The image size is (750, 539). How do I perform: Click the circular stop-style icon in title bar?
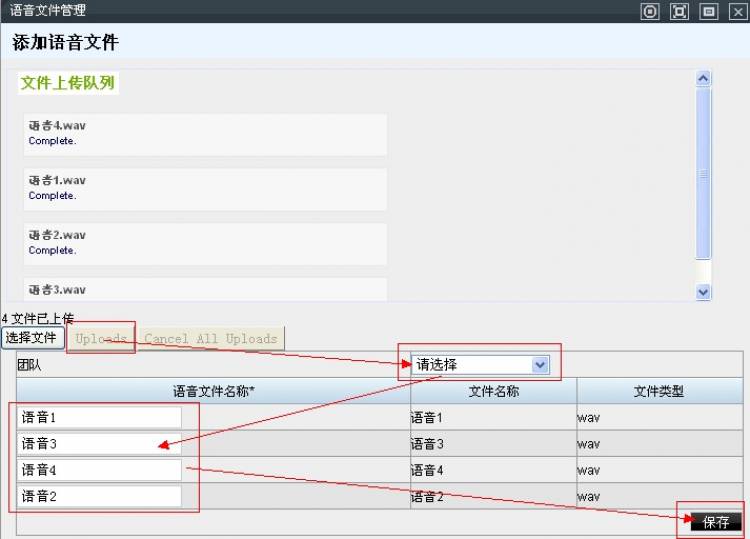(x=650, y=11)
